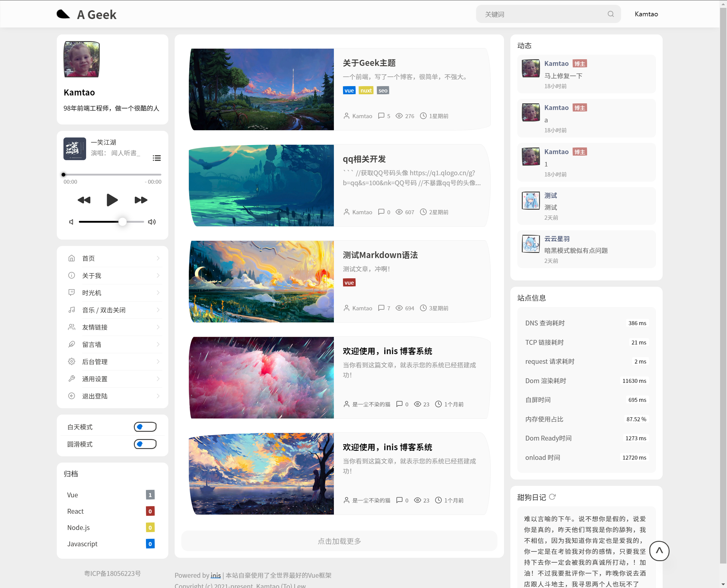Click the back-to-top arrow button
727x588 pixels.
pyautogui.click(x=659, y=551)
